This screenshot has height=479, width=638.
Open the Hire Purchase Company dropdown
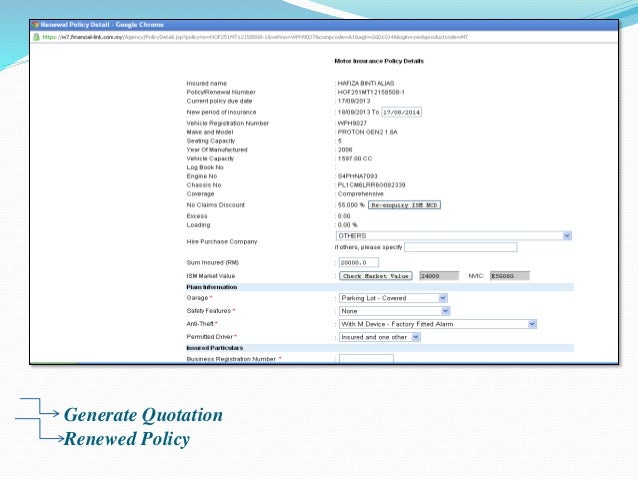(454, 236)
